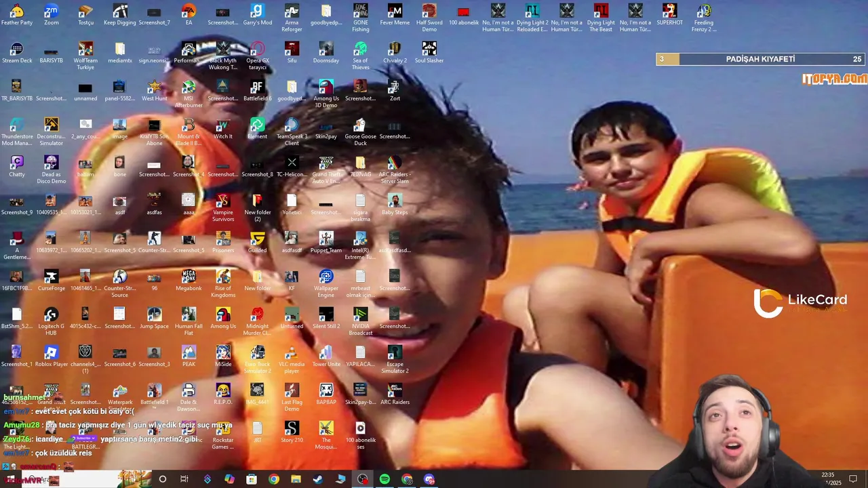Select the Soul Slasher icon

[429, 49]
